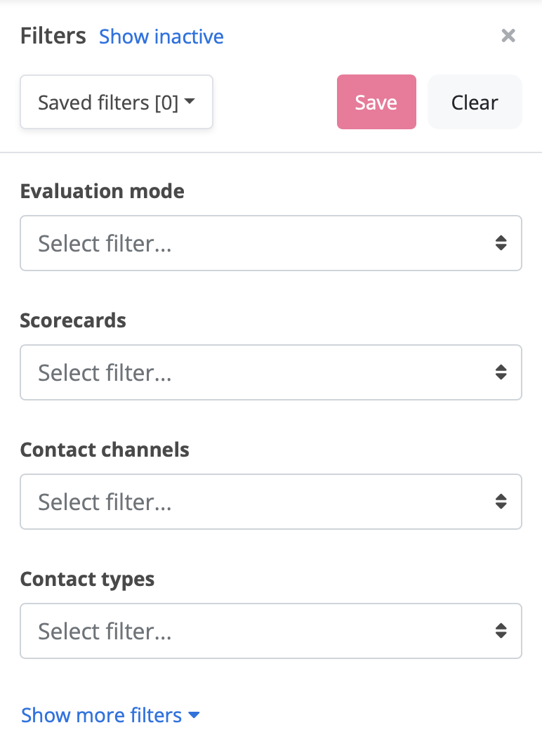Click the up-down arrows icon in Contact types field
The height and width of the screenshot is (756, 542).
(501, 631)
